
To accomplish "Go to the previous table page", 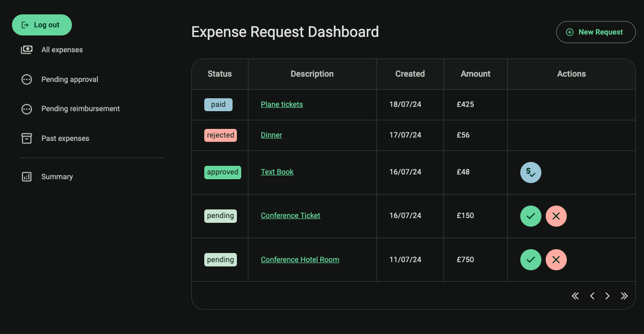I will coord(592,296).
